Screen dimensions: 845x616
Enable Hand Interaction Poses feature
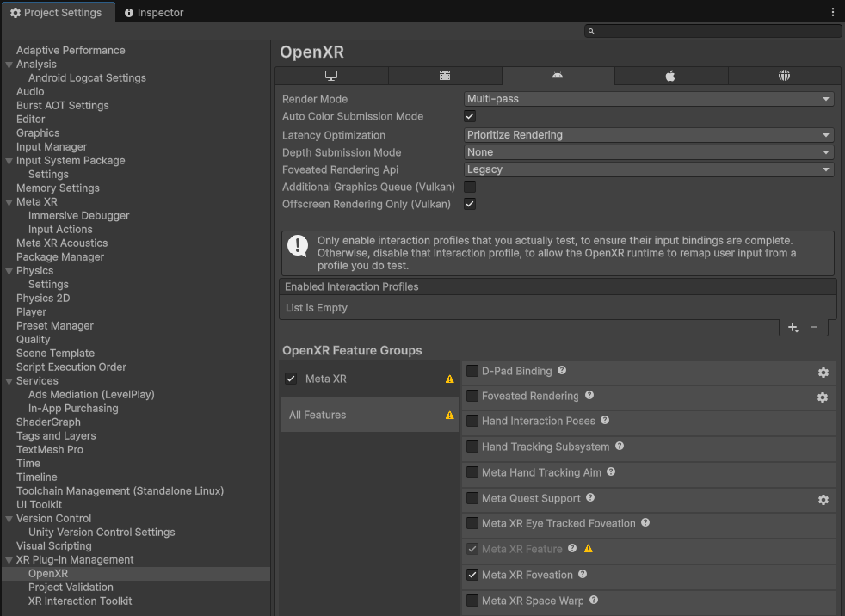472,421
